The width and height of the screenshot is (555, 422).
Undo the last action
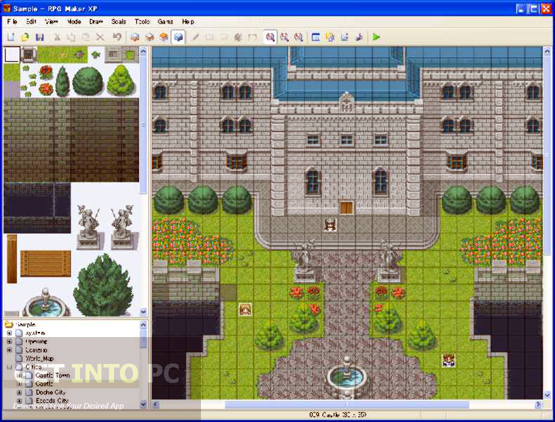point(117,37)
